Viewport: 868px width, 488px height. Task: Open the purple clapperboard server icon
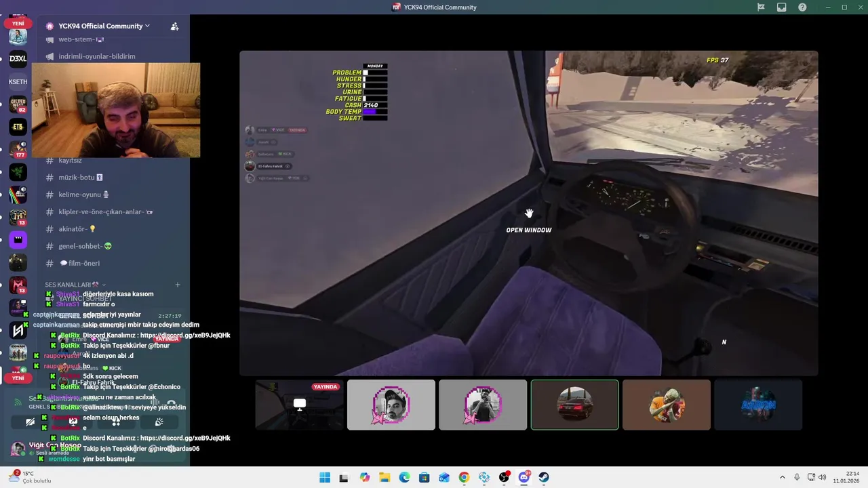(x=18, y=239)
